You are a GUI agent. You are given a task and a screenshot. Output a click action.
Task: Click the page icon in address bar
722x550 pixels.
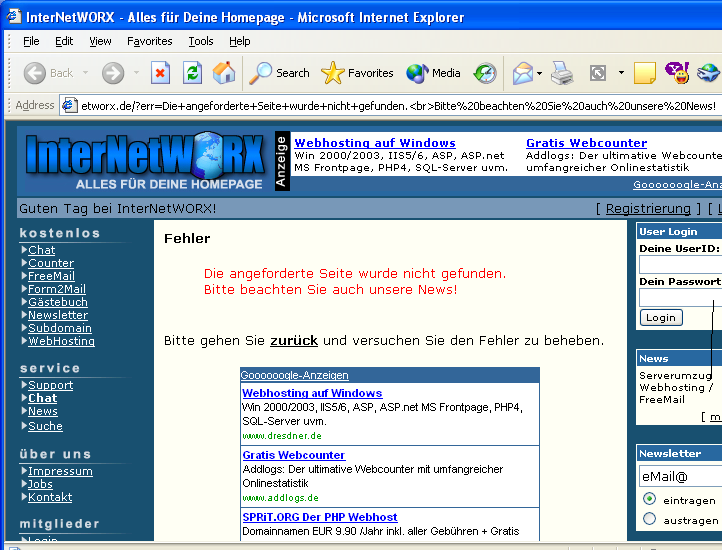(x=69, y=105)
